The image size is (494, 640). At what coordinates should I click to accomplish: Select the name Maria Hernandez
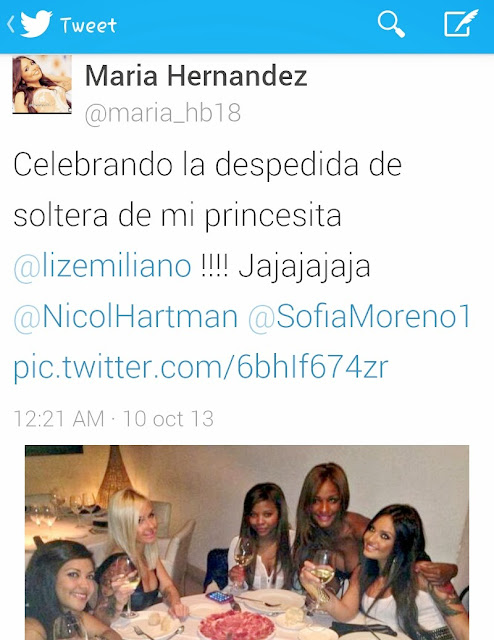(196, 76)
